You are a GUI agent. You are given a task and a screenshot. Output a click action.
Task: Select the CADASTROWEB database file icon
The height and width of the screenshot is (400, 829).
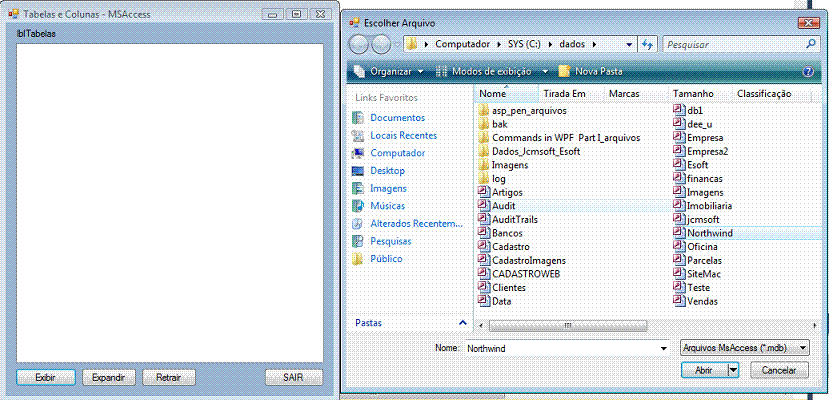[483, 274]
